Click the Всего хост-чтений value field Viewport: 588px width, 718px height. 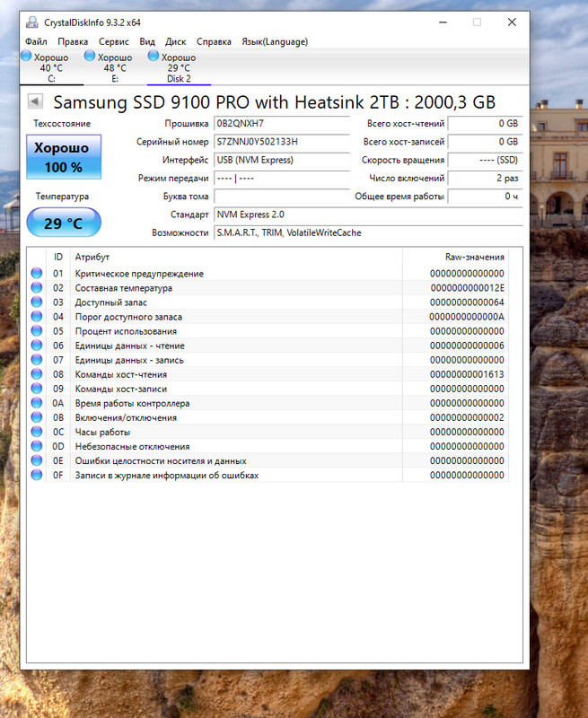[x=486, y=123]
